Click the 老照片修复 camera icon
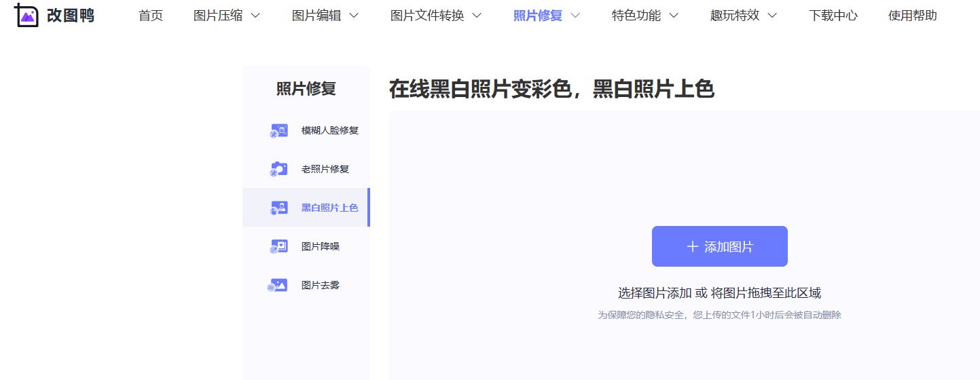Screen dimensions: 980x380 click(278, 169)
